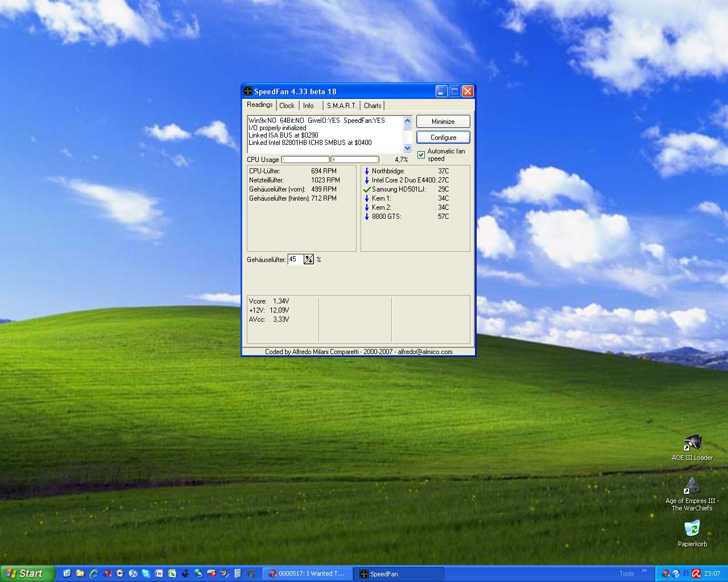This screenshot has width=728, height=582.
Task: Click the speaker icon in quick launch
Action: pyautogui.click(x=224, y=573)
